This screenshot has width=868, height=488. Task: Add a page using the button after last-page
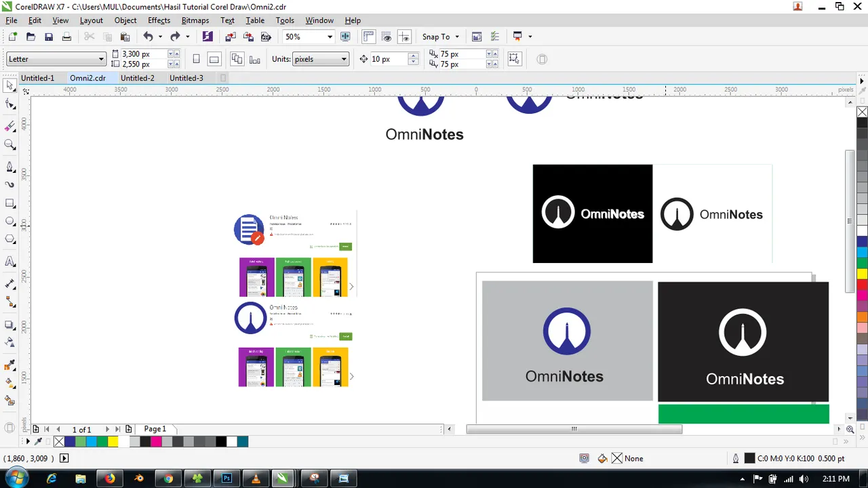coord(128,429)
